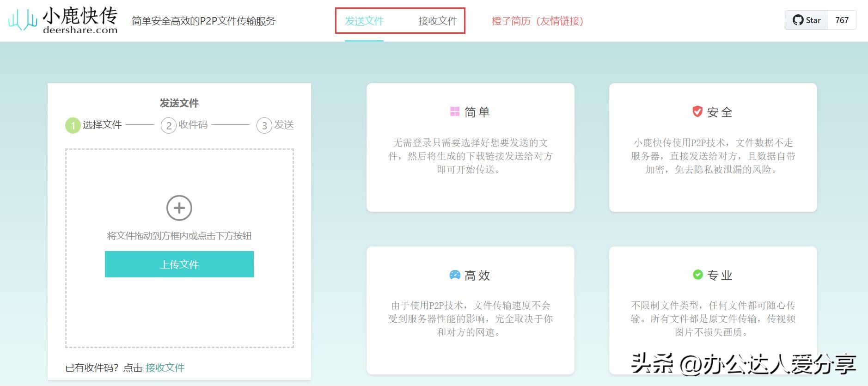
Task: Click the red shield icon beside 安全
Action: pyautogui.click(x=697, y=111)
